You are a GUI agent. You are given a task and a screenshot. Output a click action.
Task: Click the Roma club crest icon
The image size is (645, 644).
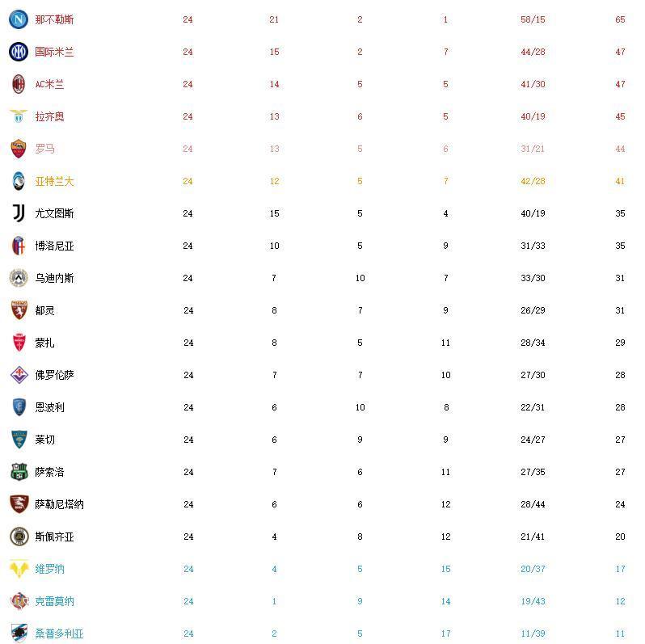point(19,149)
